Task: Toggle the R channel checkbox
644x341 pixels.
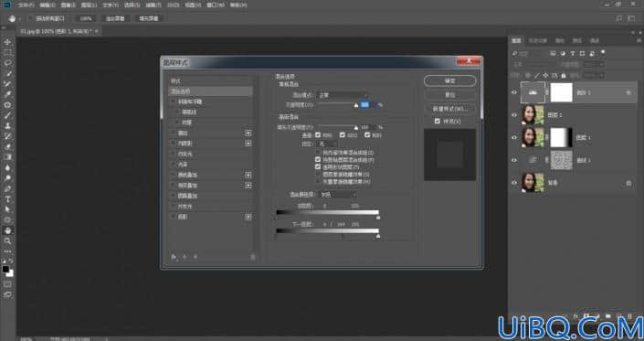Action: (318, 134)
